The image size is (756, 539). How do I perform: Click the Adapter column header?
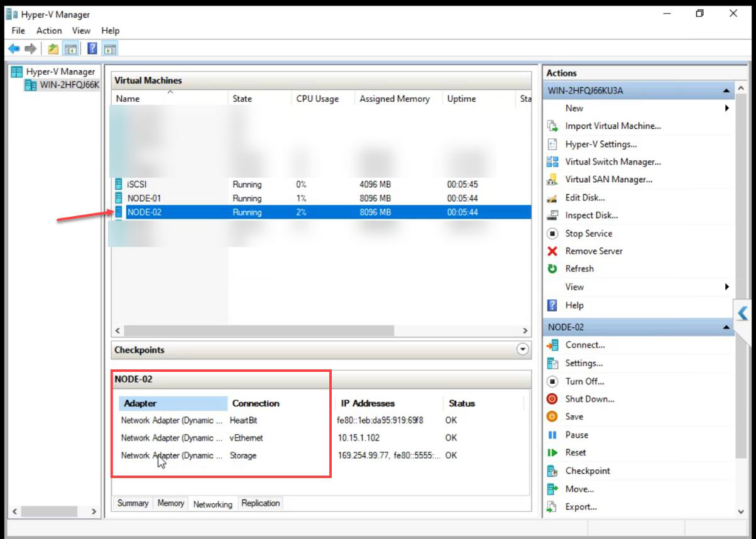(x=173, y=403)
